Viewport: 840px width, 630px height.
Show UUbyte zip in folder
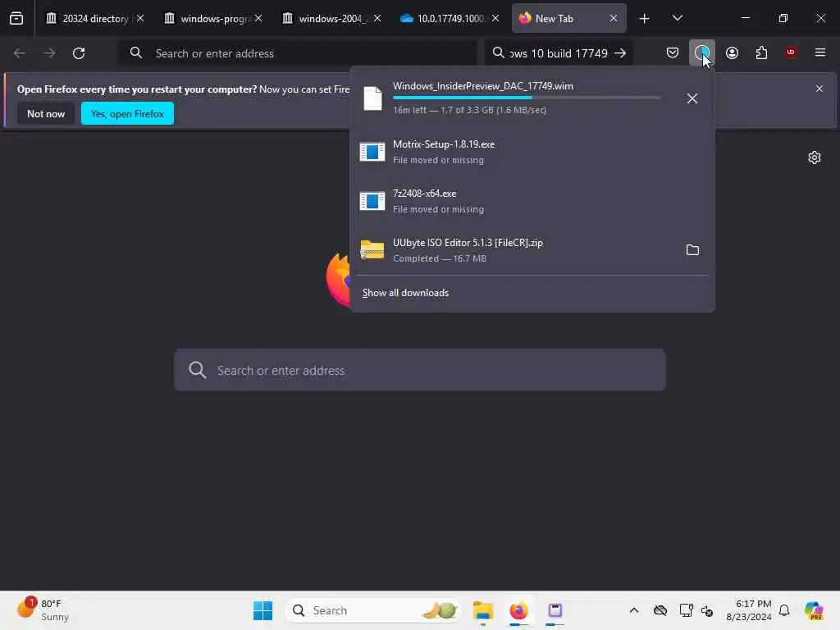click(x=692, y=250)
